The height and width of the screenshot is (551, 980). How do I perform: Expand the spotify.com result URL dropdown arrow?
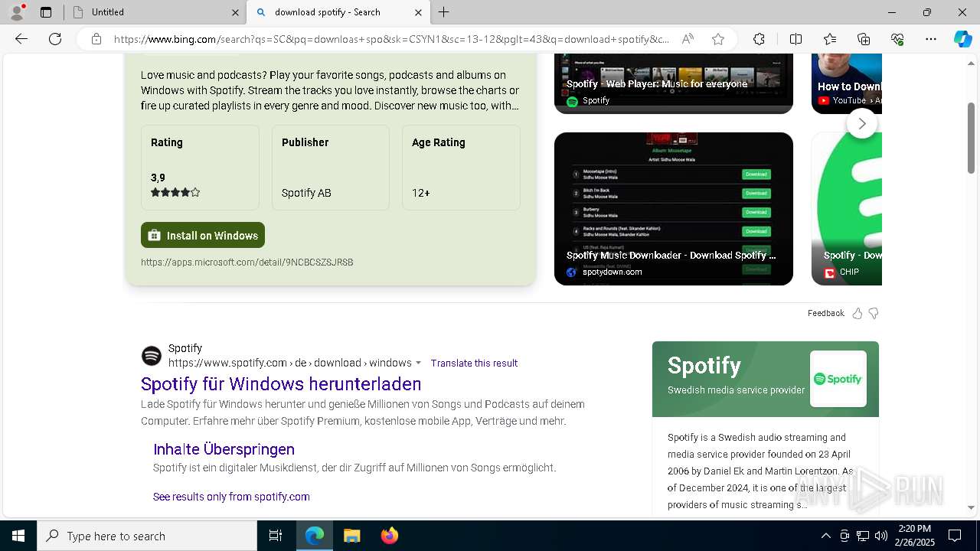tap(418, 363)
